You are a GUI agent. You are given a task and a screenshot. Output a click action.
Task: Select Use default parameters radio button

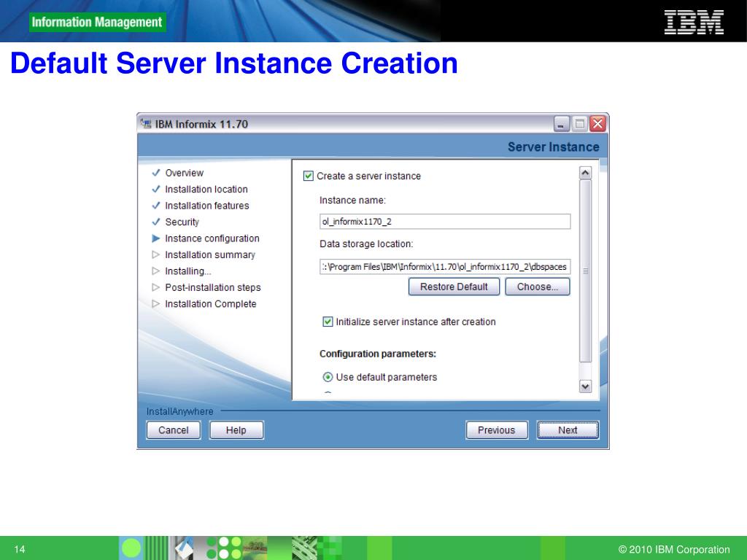pos(328,377)
